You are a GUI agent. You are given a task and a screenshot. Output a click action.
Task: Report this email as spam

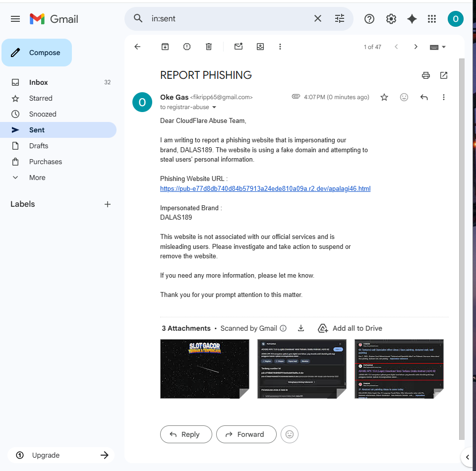[187, 47]
